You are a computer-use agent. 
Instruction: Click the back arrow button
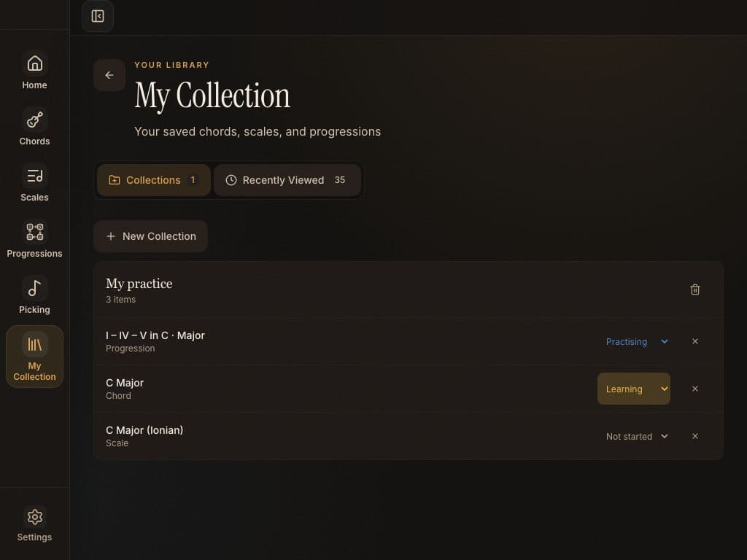tap(109, 75)
